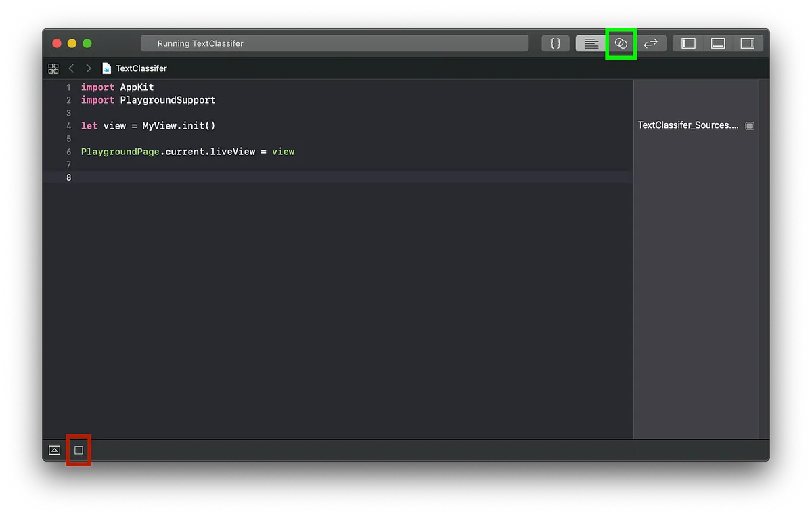Show the debug console with the triangle toggle
Viewport: 812px width, 517px height.
pos(53,450)
